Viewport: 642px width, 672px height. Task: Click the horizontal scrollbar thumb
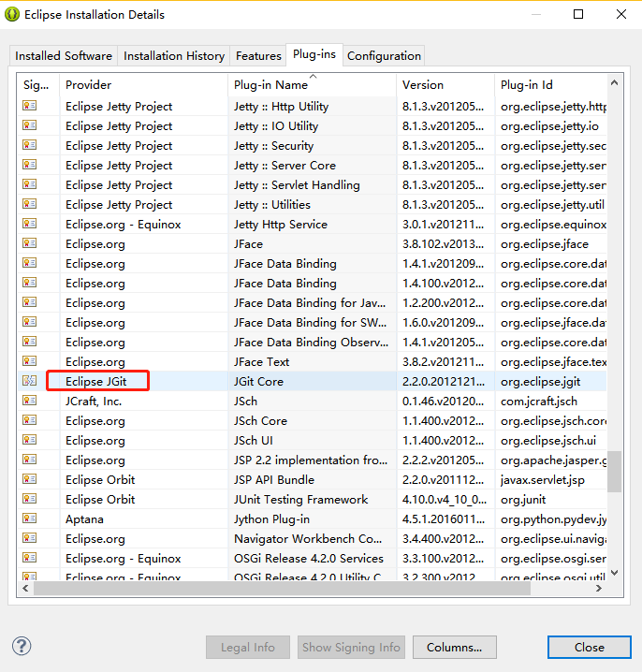pyautogui.click(x=282, y=589)
